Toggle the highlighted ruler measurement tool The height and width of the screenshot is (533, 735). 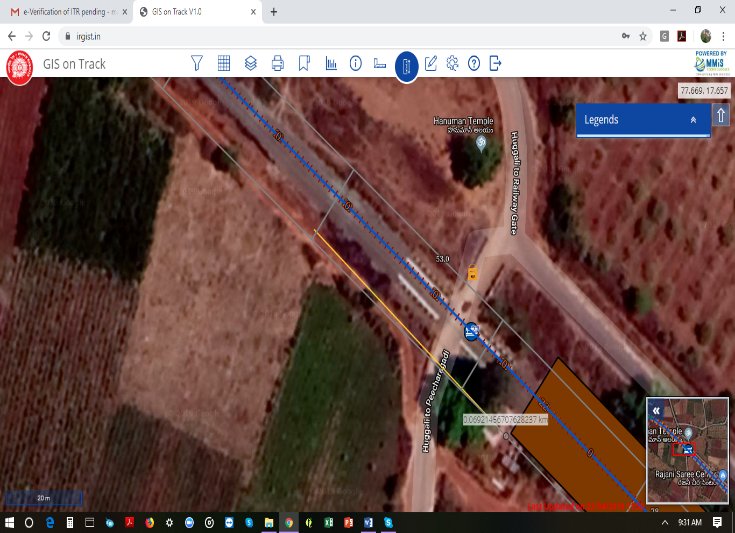(x=406, y=67)
